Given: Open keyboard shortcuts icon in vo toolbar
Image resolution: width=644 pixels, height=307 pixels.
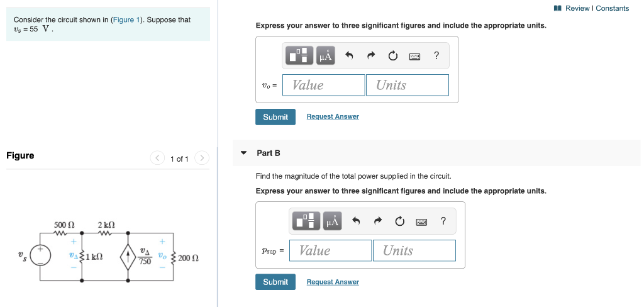Looking at the screenshot, I should point(414,56).
